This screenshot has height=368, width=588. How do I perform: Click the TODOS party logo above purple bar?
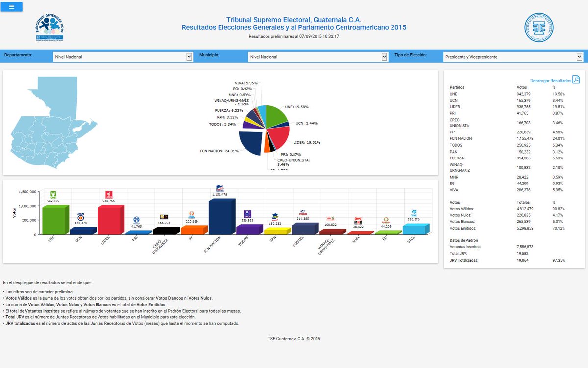247,214
